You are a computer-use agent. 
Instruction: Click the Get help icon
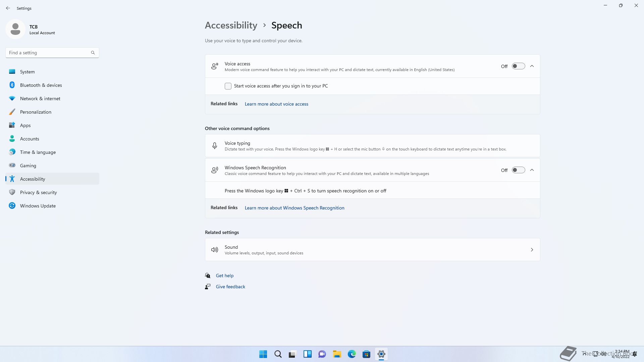coord(208,276)
